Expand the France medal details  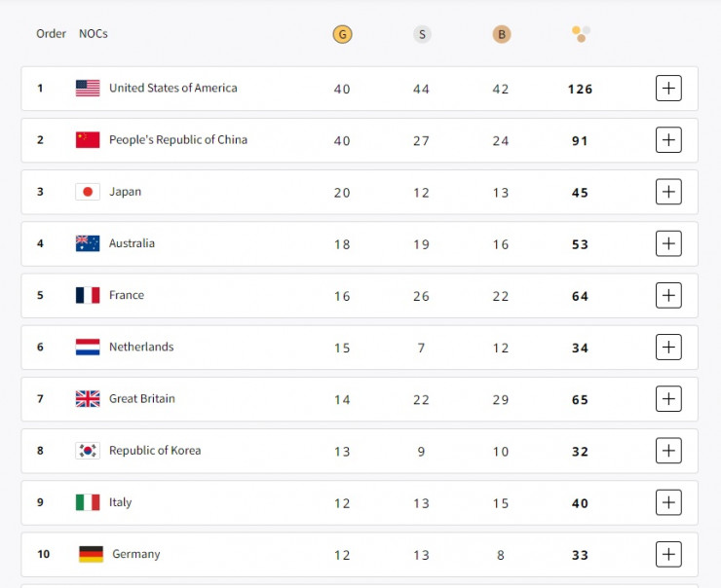point(668,295)
